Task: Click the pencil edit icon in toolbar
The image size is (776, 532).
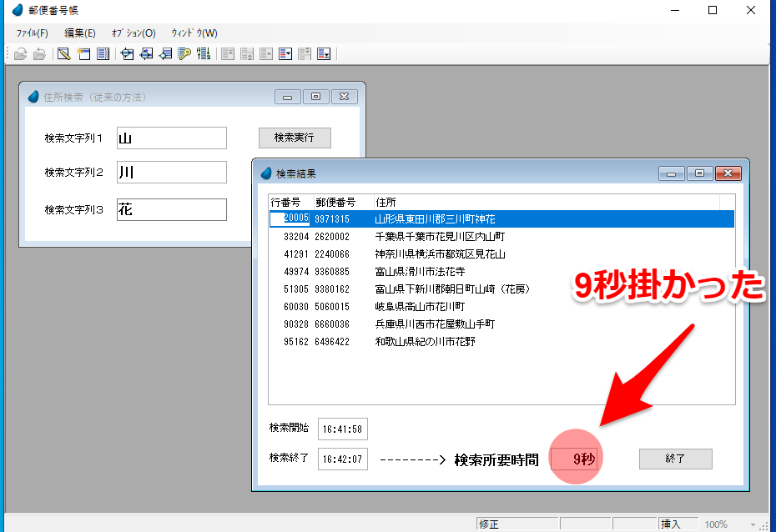Action: pos(63,54)
